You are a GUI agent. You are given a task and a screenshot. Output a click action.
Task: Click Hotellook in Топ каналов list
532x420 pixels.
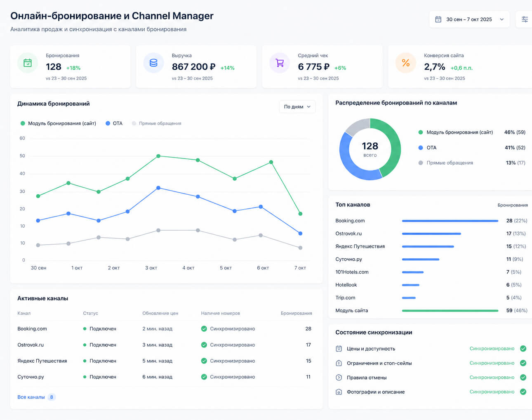click(x=346, y=285)
